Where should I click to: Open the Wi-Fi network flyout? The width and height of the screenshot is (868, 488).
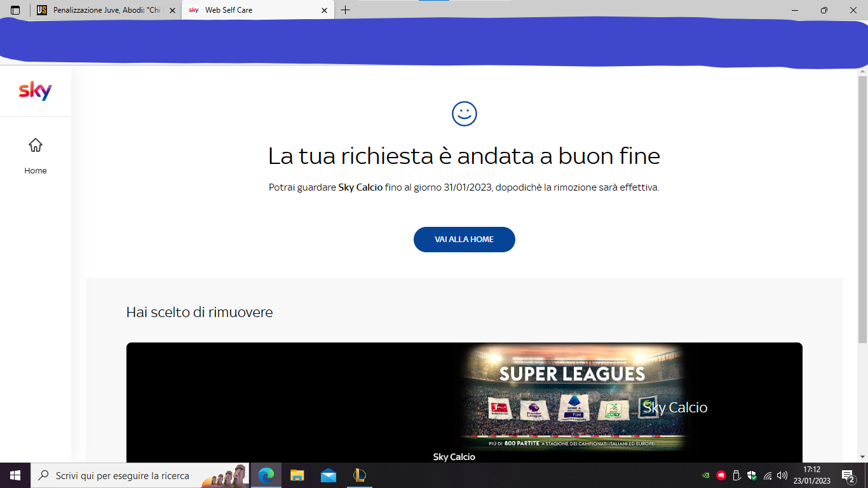click(768, 475)
